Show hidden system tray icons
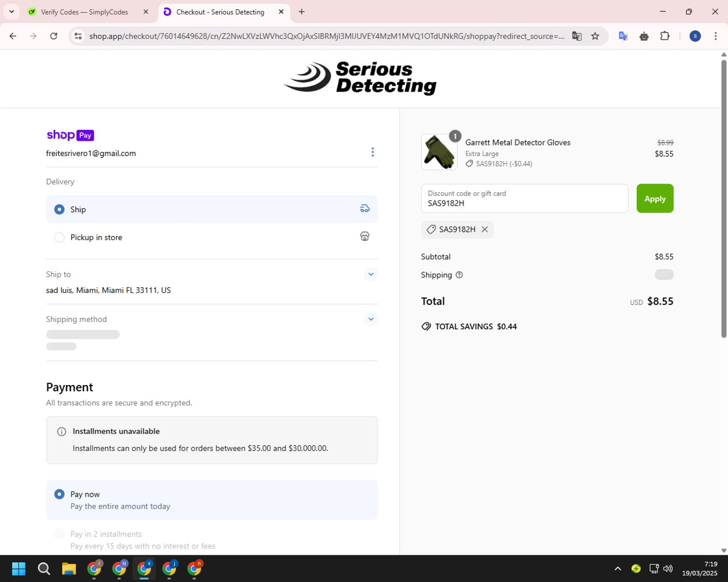728x582 pixels. point(617,568)
